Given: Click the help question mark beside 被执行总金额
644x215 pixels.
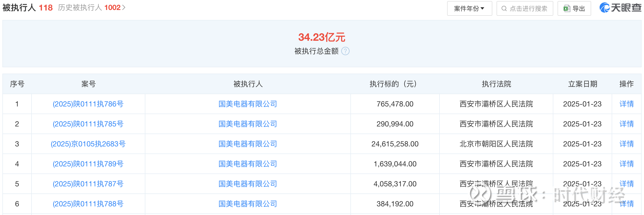Looking at the screenshot, I should coord(345,51).
